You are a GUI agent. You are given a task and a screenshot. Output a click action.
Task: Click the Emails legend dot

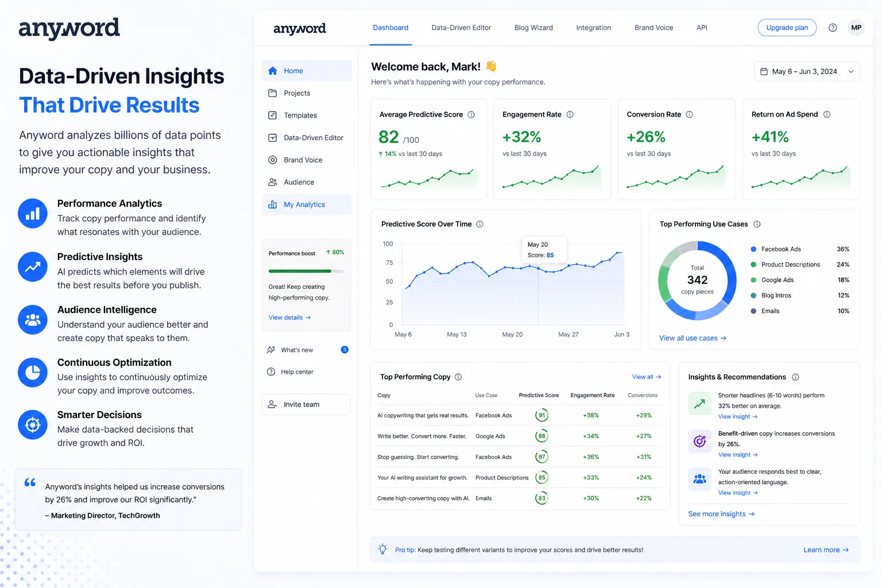753,311
